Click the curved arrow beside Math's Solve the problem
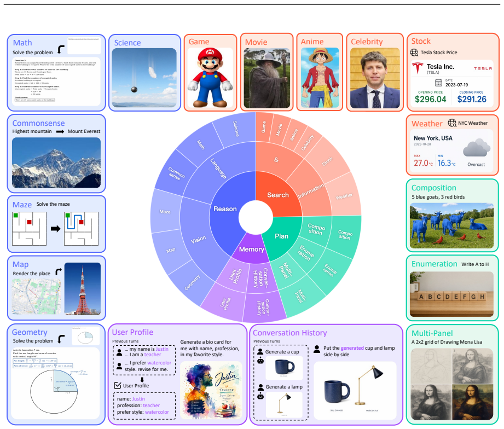The image size is (504, 429). (61, 49)
